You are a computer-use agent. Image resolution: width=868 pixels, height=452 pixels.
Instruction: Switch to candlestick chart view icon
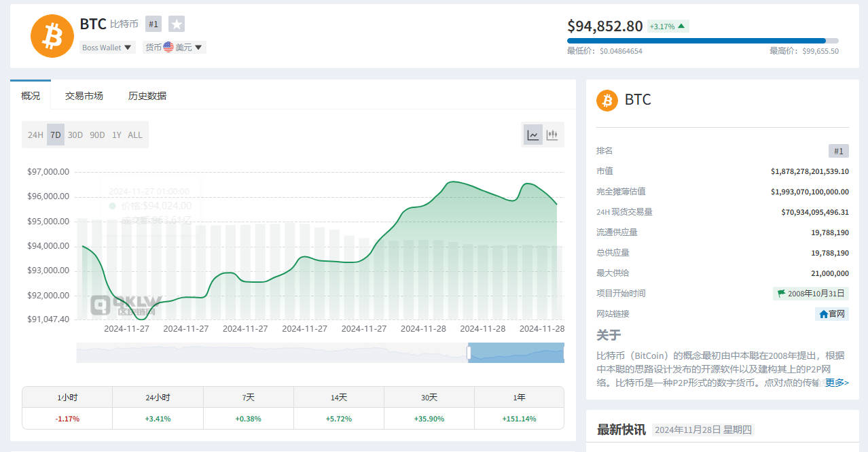coord(552,135)
